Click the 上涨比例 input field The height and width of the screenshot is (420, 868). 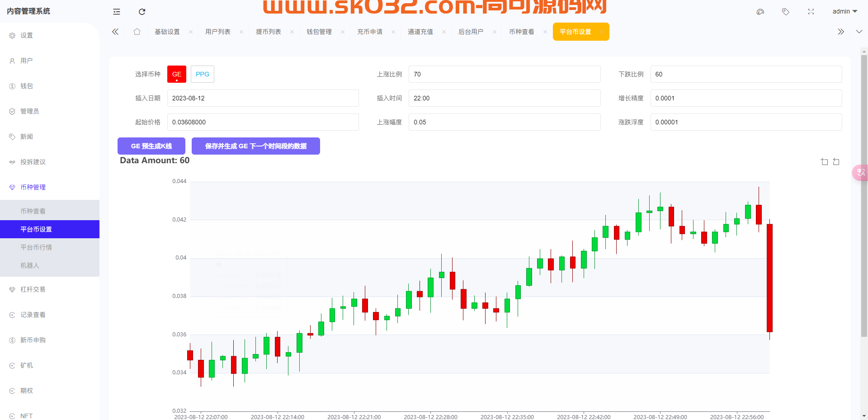[505, 74]
